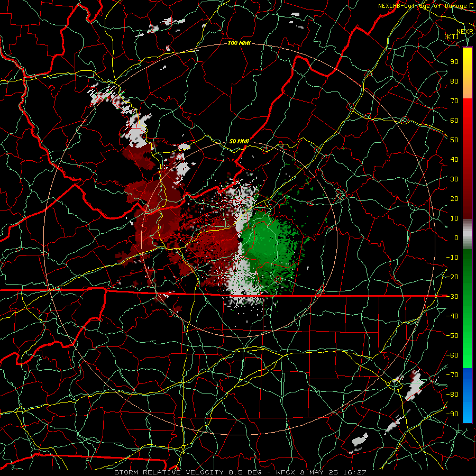This screenshot has width=476, height=476.
Task: Select the 90 value on the velocity scale
Action: [x=454, y=62]
